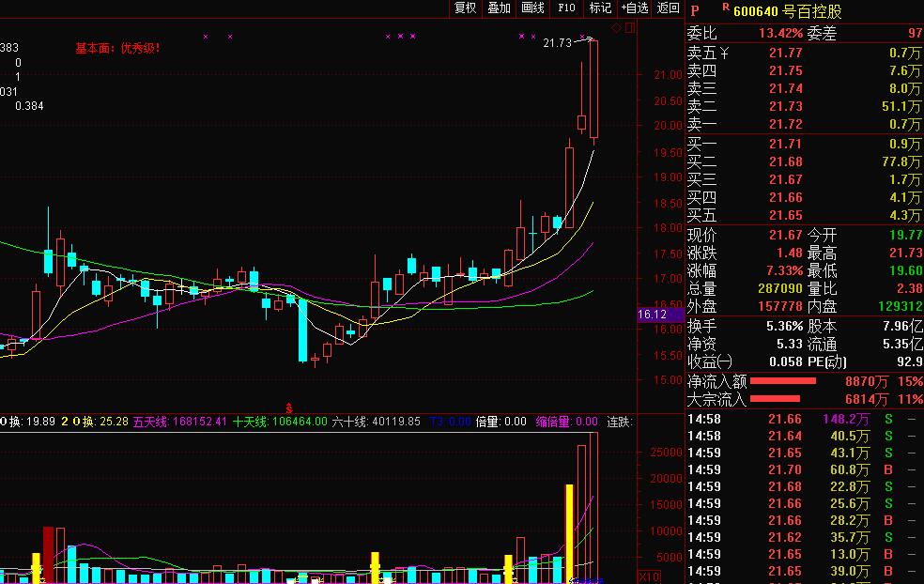
Task: Click the 涨幅 value 7.33%
Action: pyautogui.click(x=784, y=270)
